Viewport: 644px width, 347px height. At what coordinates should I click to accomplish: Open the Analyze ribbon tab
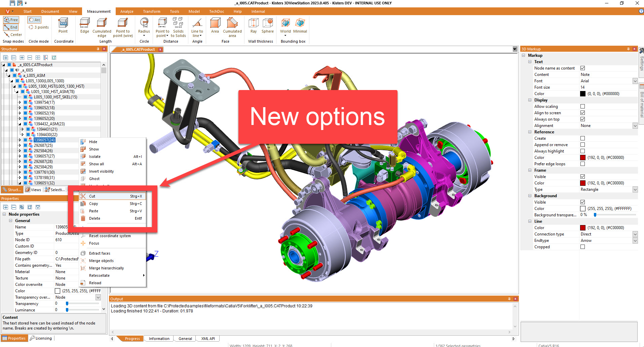click(x=127, y=11)
